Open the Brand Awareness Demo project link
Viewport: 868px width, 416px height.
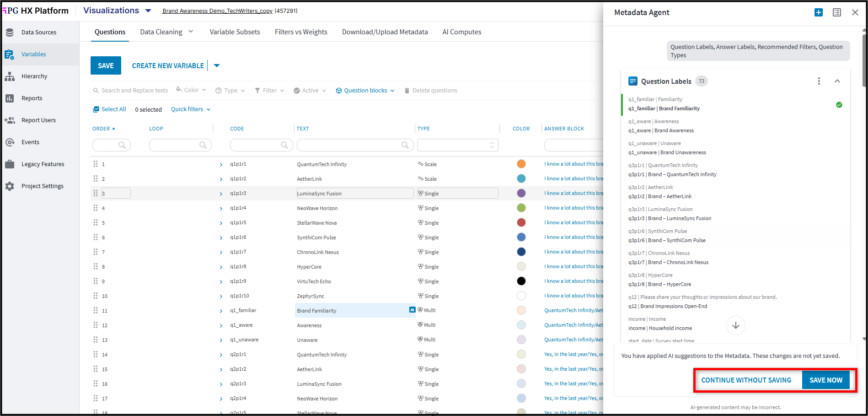[217, 11]
